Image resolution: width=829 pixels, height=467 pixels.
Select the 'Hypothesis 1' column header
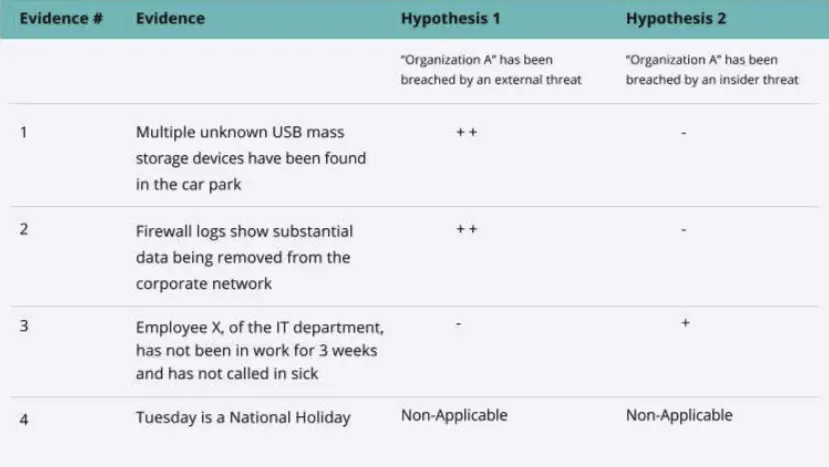click(450, 19)
